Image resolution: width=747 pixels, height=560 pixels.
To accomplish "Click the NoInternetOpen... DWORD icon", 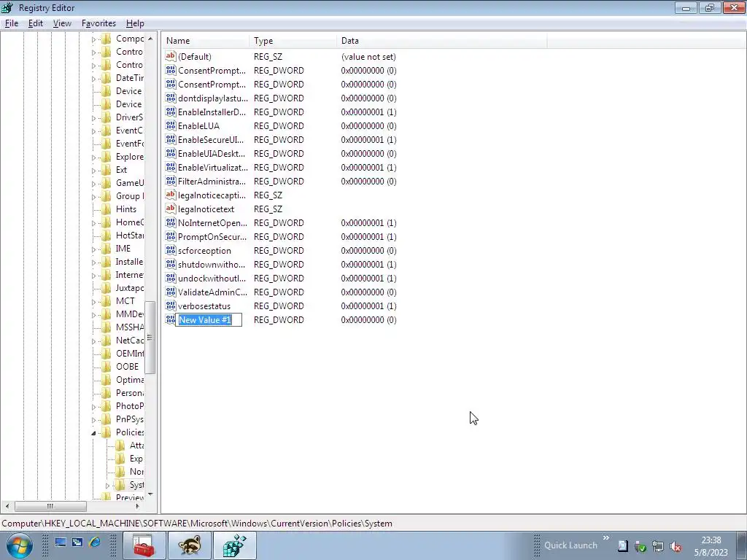I will 171,222.
